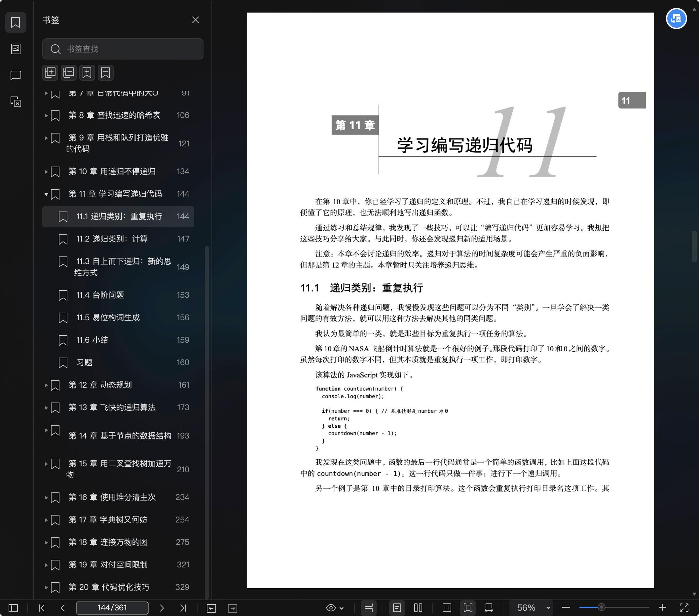Expand chapter 12 动态规划 bookmark

pyautogui.click(x=46, y=385)
